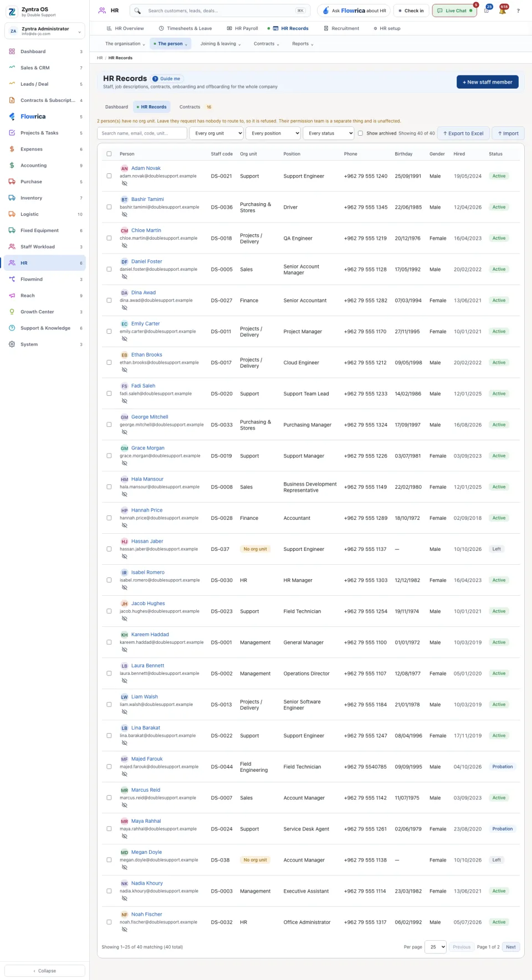Image resolution: width=532 pixels, height=980 pixels.
Task: Open the tasks checklist icon with badge 25
Action: coord(487,11)
